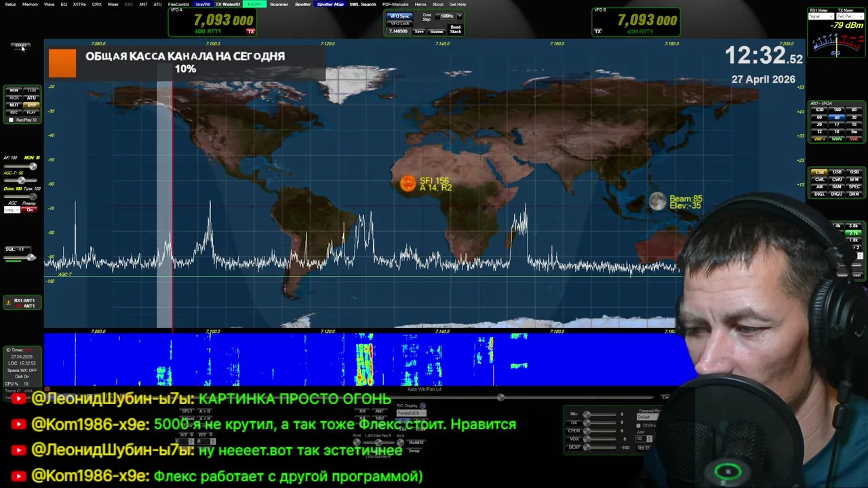Toggle the GrayWtr button

[203, 4]
